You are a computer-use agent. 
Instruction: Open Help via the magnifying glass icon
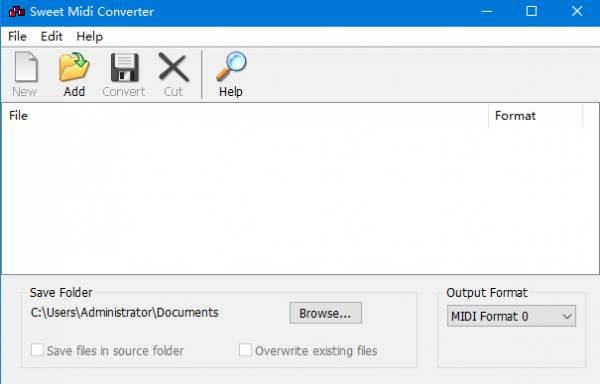231,67
